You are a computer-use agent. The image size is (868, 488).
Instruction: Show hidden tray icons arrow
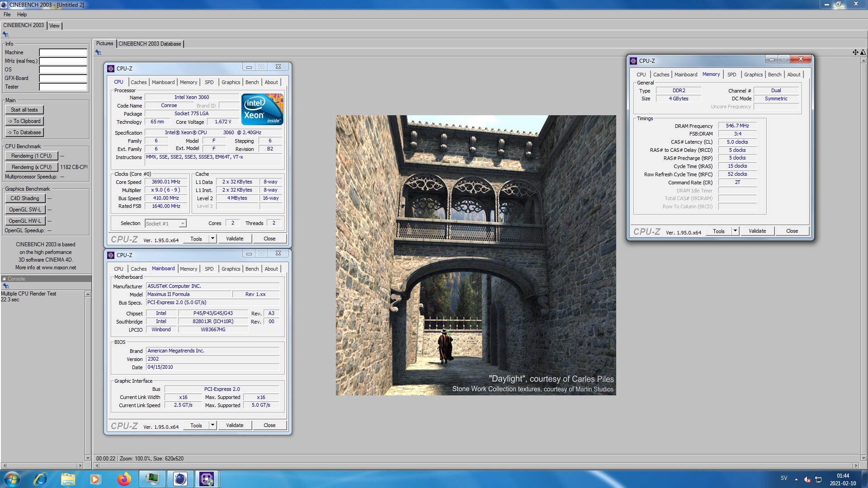tap(796, 479)
